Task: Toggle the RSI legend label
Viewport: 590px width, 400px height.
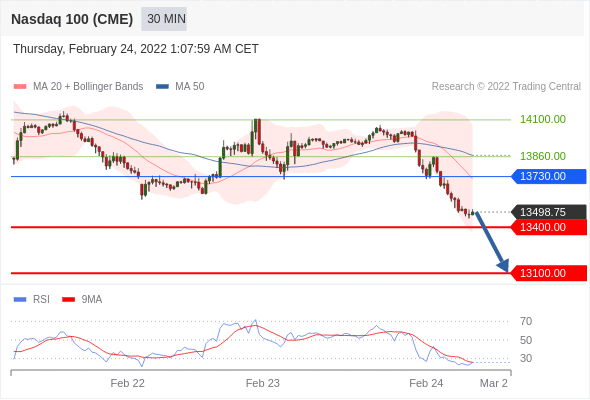Action: click(x=41, y=300)
